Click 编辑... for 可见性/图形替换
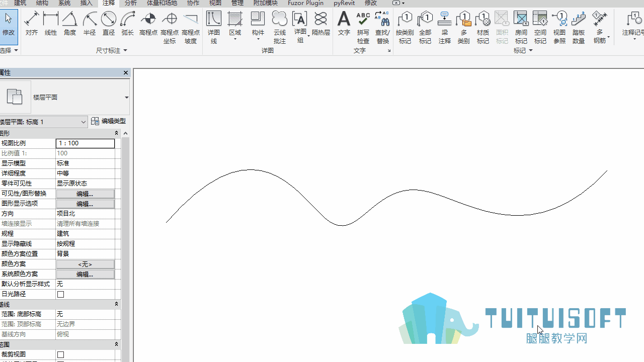 85,194
